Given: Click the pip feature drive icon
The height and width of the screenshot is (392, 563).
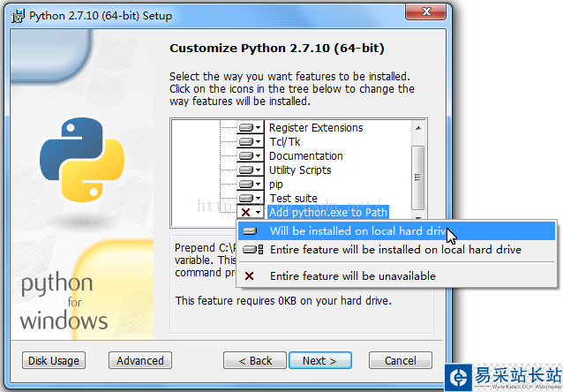Looking at the screenshot, I should pos(246,185).
